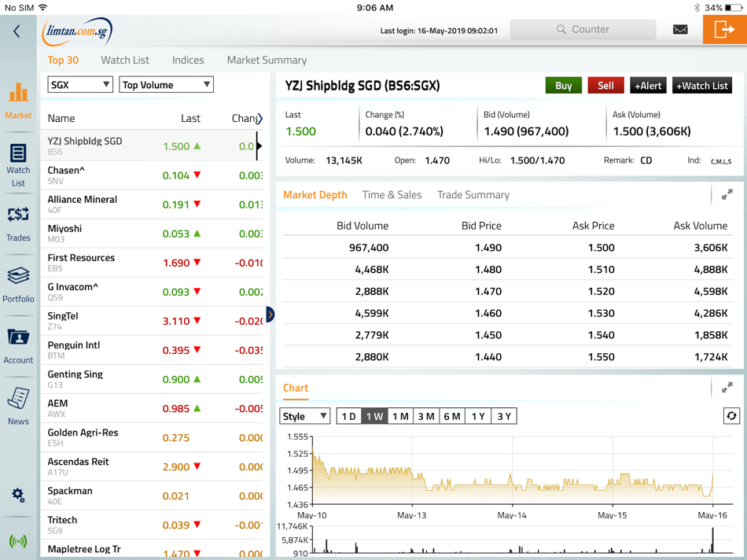Image resolution: width=747 pixels, height=560 pixels.
Task: Set chart range to 3 Y
Action: [504, 416]
